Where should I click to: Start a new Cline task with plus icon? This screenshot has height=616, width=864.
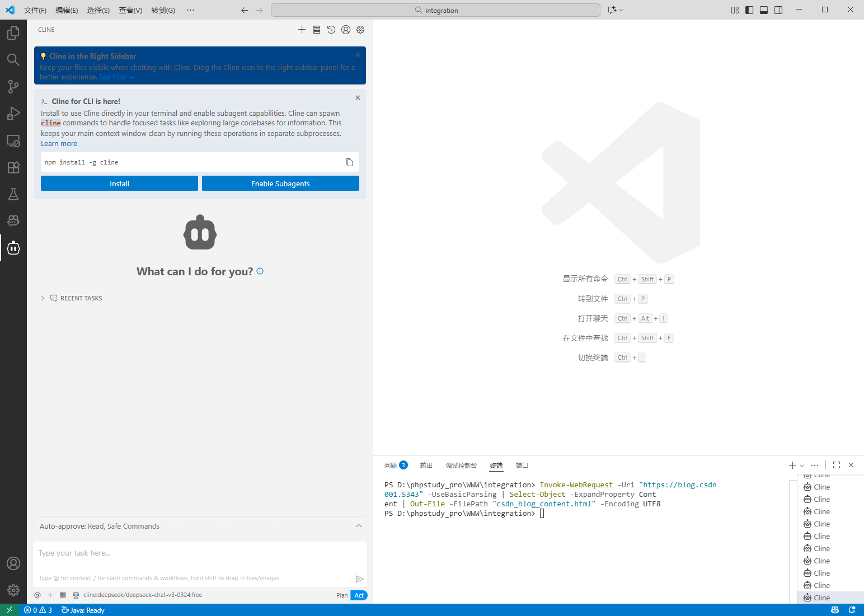pos(302,30)
